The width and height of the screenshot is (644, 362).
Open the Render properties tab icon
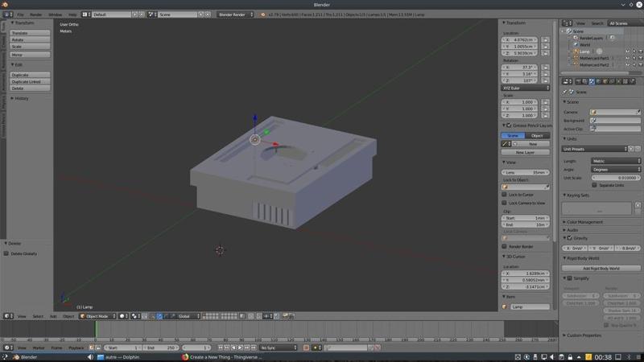tap(578, 82)
